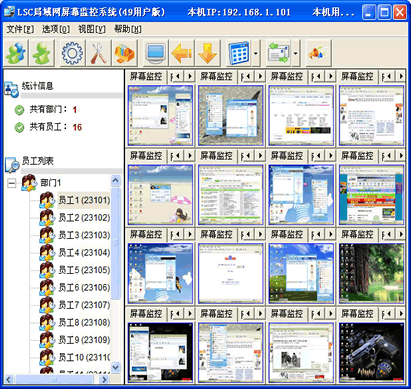
Task: Open the 帮助[H] menu
Action: (x=128, y=29)
